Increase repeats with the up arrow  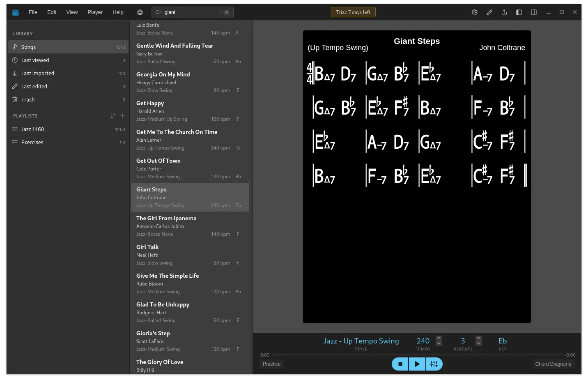pyautogui.click(x=479, y=338)
